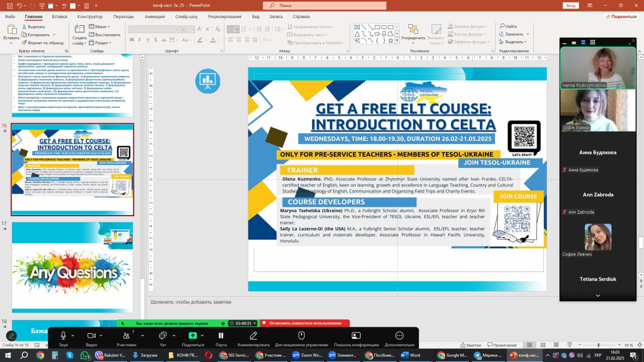Open Дополнительно more options in Zoom
The image size is (644, 362).
(399, 338)
